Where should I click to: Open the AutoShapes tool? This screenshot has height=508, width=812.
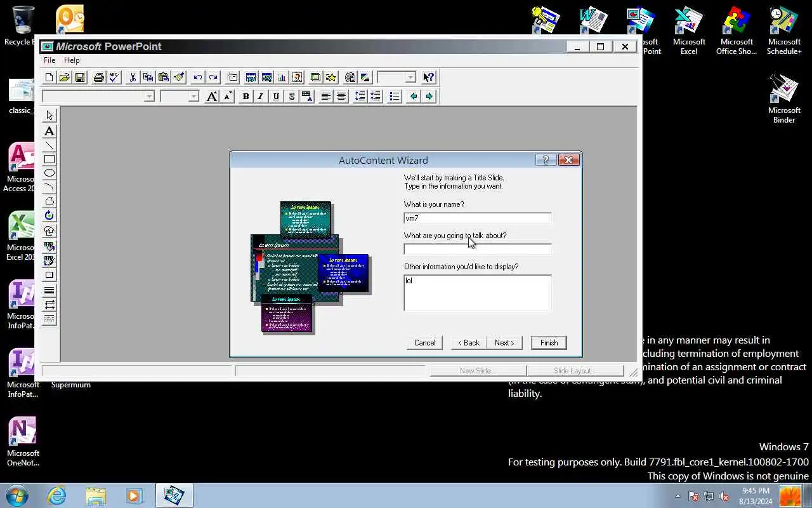point(49,231)
